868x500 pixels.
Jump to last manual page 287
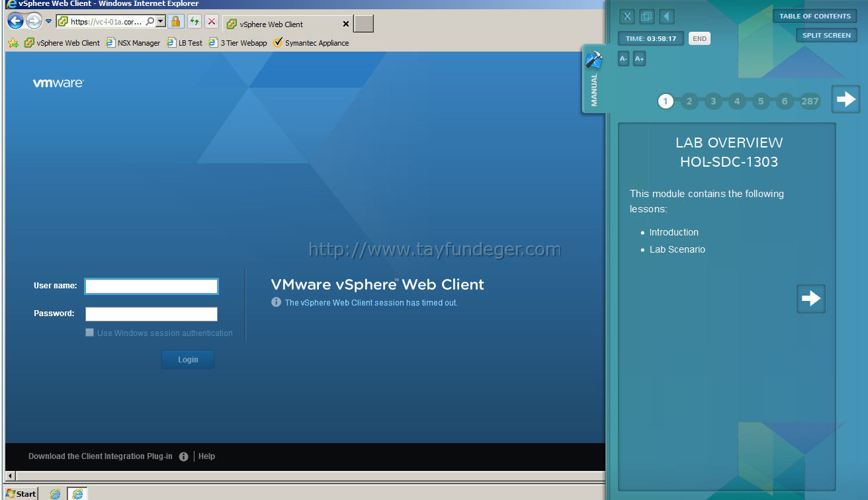pyautogui.click(x=810, y=101)
